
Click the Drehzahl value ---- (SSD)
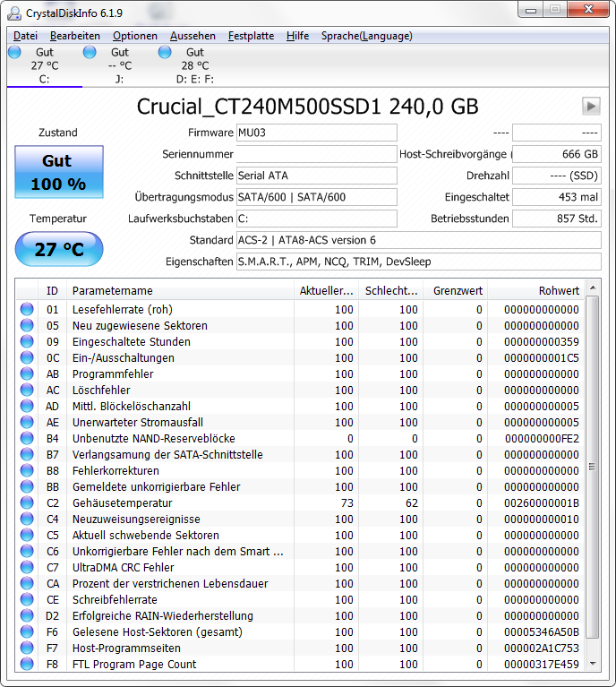click(x=557, y=176)
